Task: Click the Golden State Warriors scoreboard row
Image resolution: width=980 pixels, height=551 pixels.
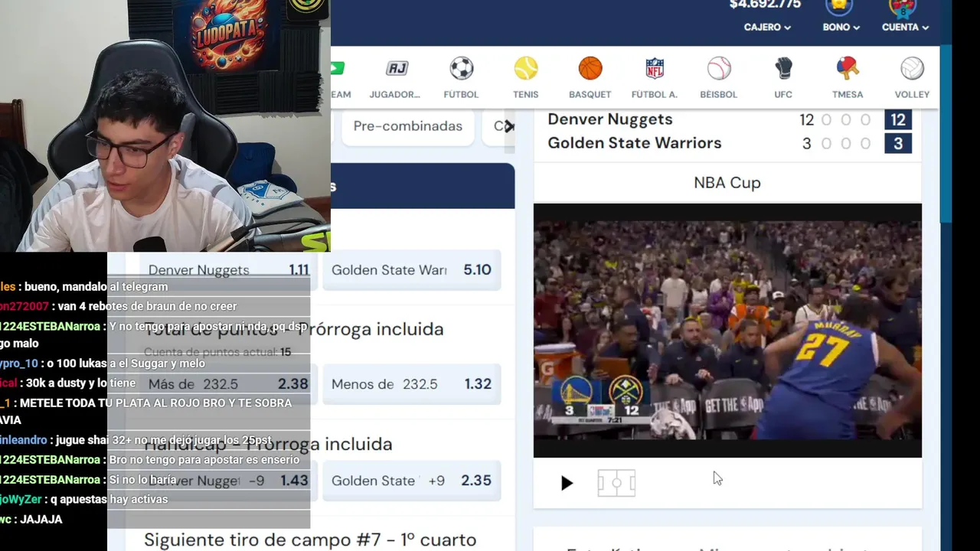Action: pos(727,143)
